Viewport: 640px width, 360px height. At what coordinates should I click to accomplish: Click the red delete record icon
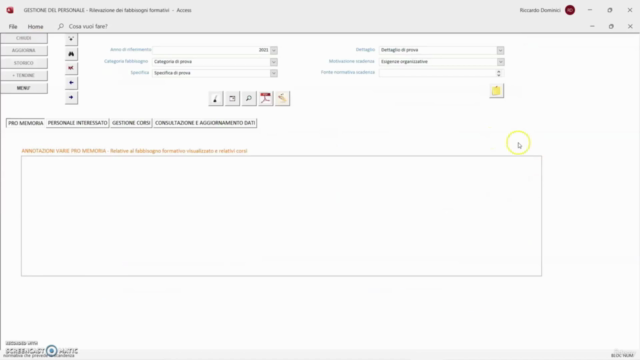[x=71, y=68]
